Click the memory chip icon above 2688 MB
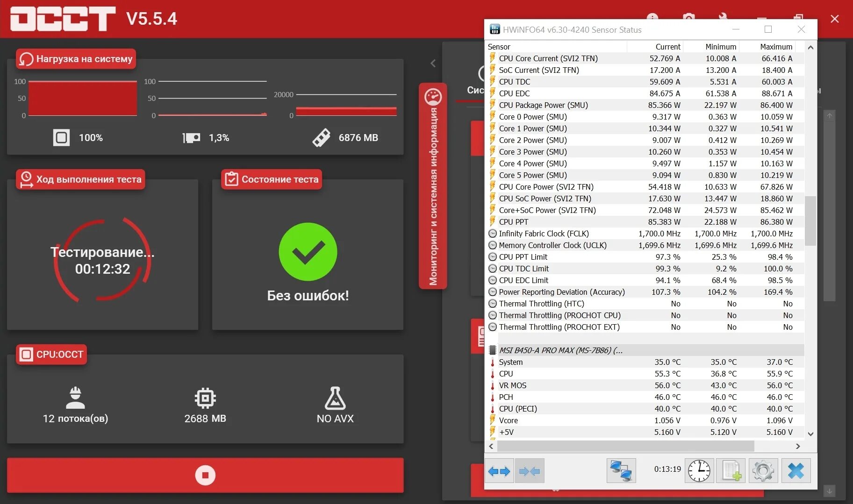Screen dimensions: 853x504 tap(205, 398)
